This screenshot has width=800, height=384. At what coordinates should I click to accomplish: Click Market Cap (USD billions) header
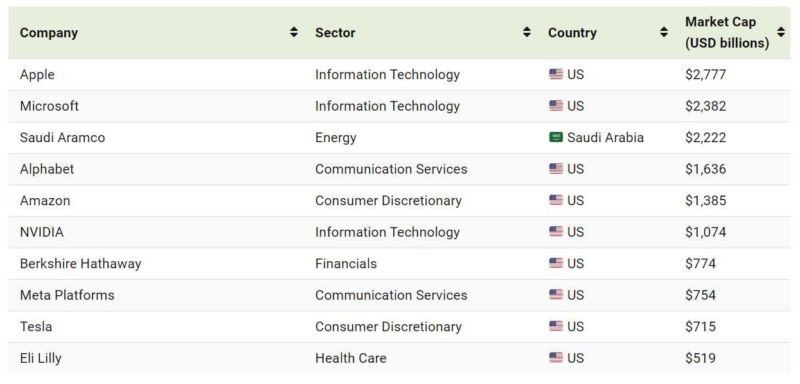727,33
